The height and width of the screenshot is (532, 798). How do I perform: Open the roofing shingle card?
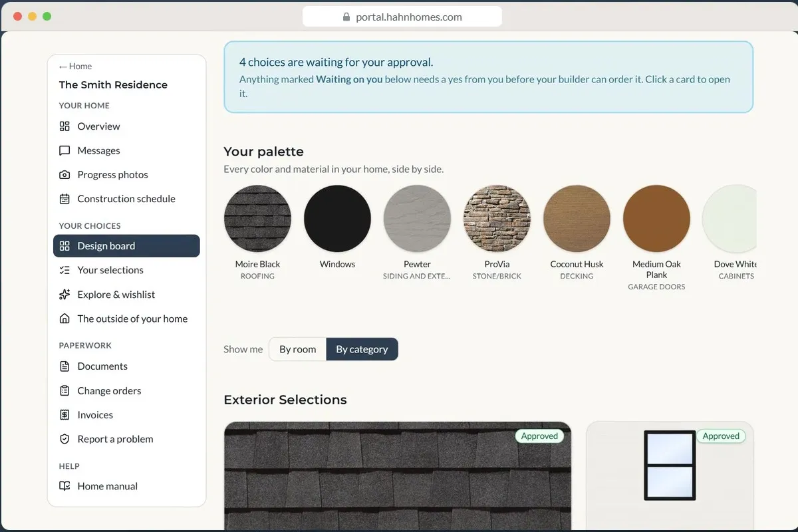tap(398, 476)
